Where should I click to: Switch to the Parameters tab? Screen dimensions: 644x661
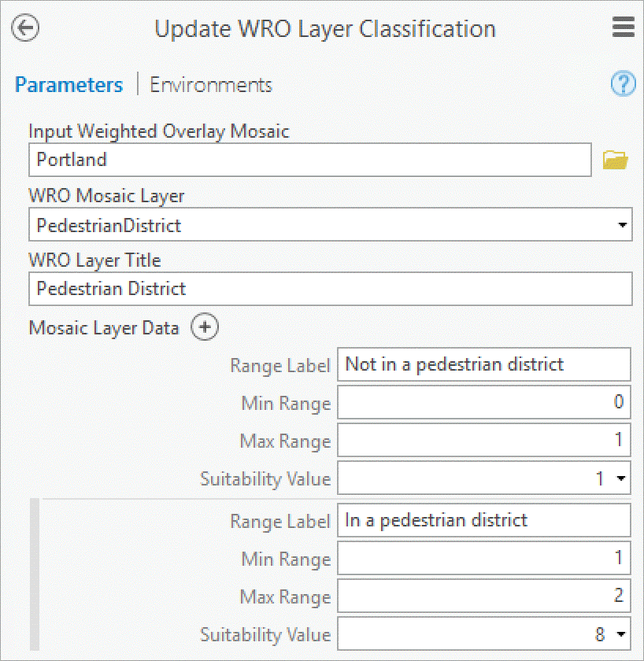point(69,85)
